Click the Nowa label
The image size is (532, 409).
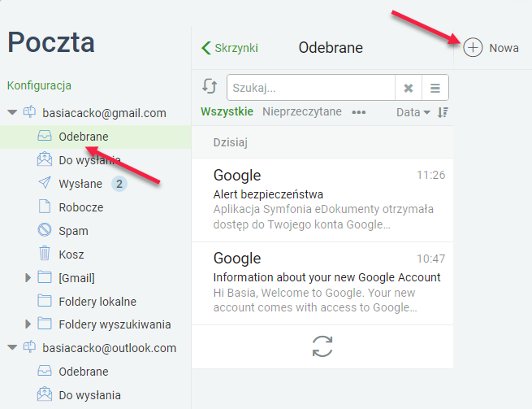pyautogui.click(x=504, y=48)
